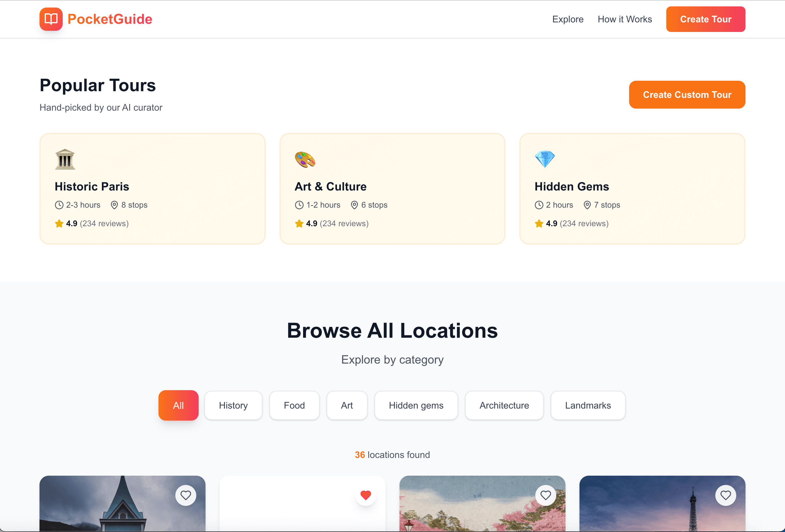Click the palette icon on Art & Culture
Screen dimensions: 785x532
point(305,159)
